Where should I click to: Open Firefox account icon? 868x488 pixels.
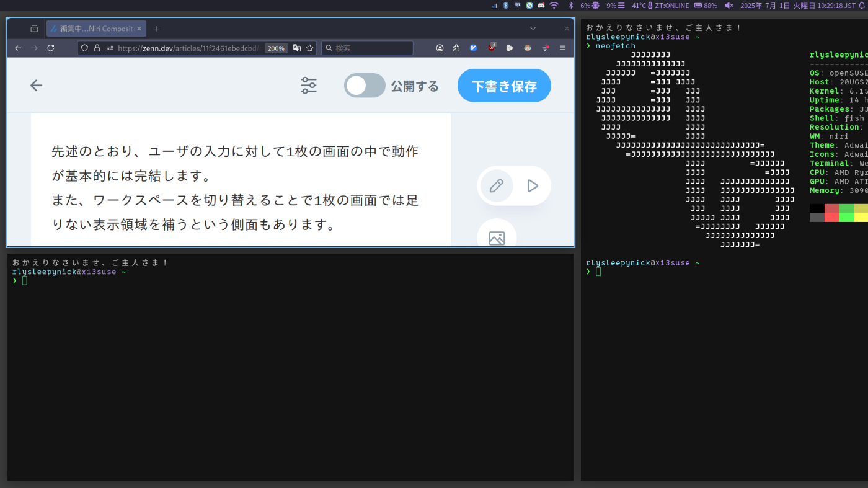[440, 48]
